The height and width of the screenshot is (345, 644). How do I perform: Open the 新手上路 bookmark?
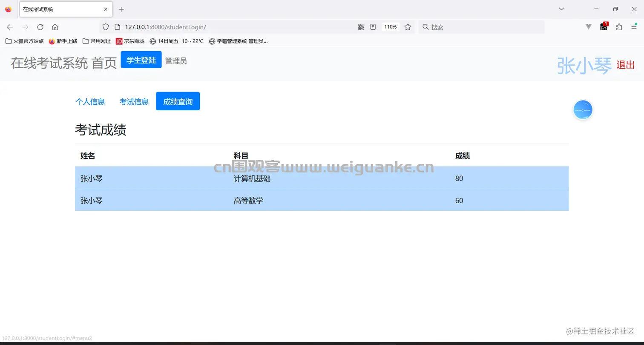(x=63, y=41)
